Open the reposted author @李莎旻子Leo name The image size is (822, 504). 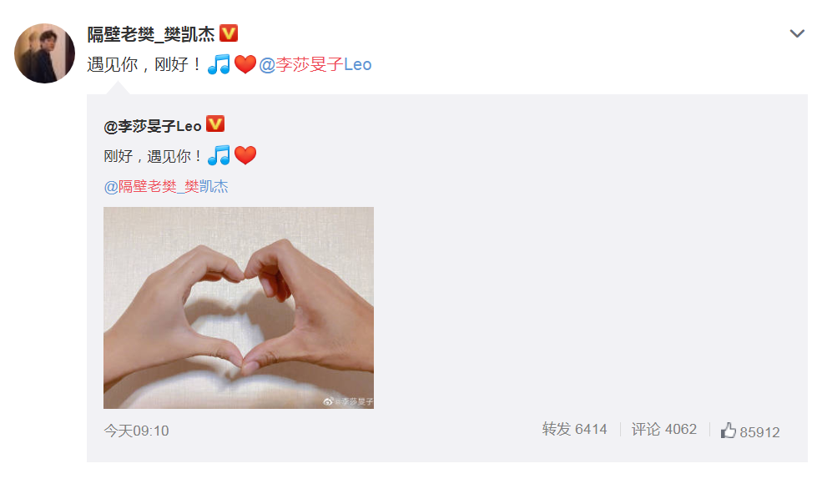coord(153,126)
